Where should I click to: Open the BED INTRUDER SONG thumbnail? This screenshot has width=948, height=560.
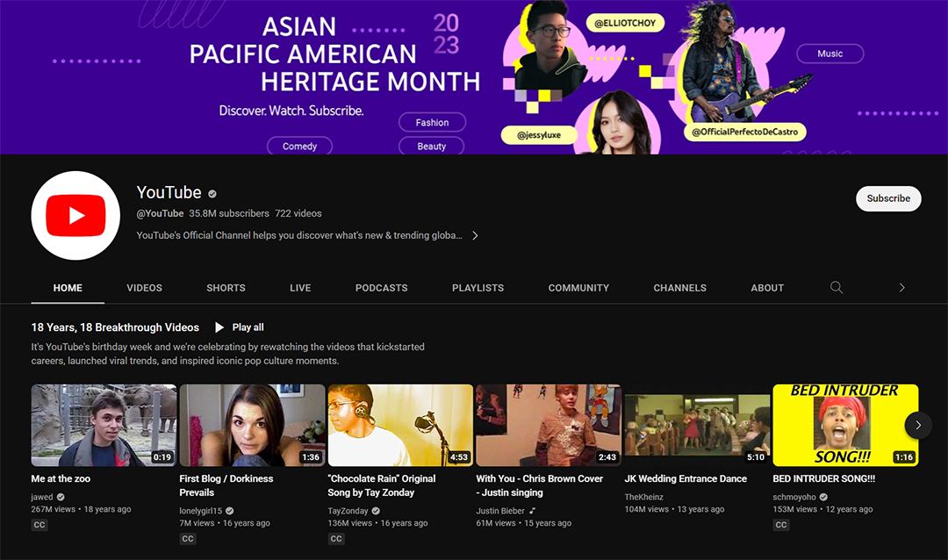845,425
